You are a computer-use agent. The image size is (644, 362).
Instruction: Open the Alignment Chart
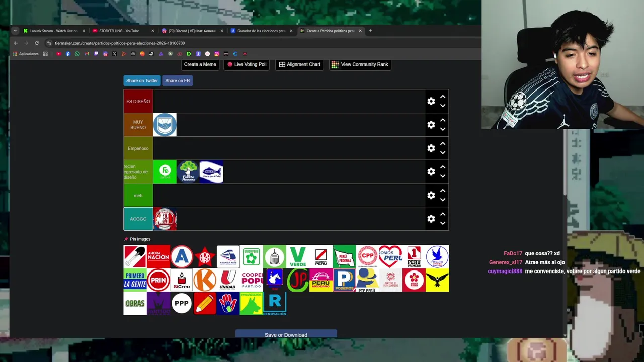(x=300, y=64)
